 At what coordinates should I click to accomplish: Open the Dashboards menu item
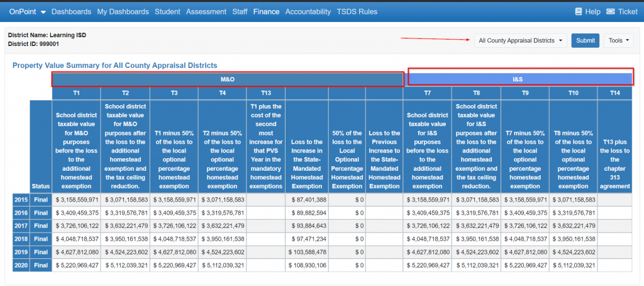(72, 12)
